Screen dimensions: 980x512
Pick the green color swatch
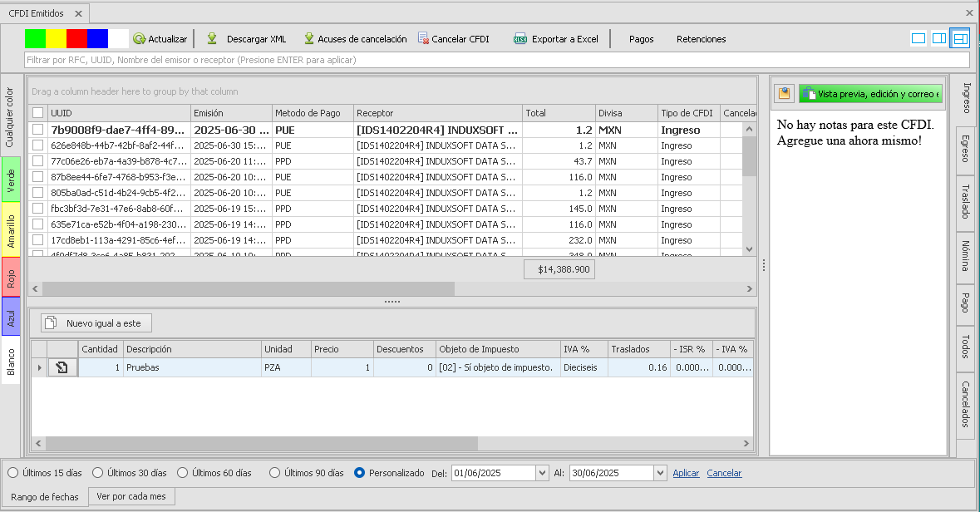click(35, 38)
